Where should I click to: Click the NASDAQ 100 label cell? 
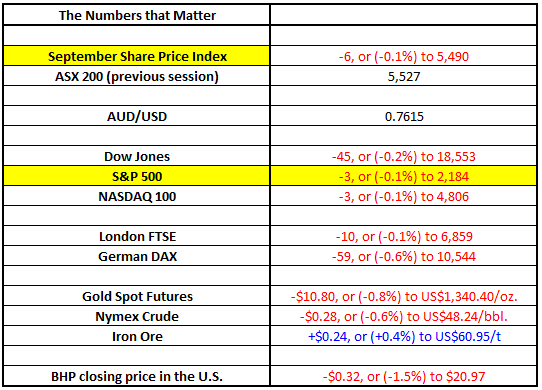(137, 196)
